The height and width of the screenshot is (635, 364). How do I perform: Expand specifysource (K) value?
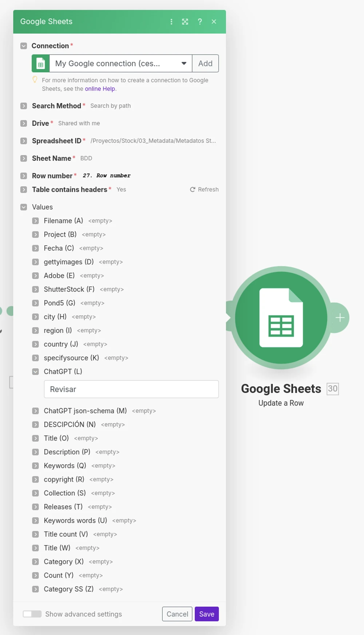35,358
